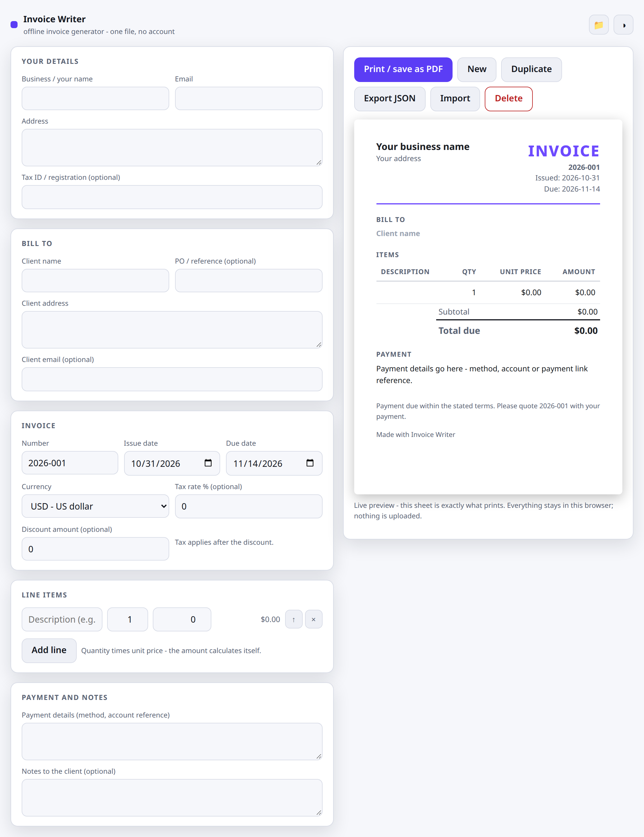
Task: Click the line item quantity field
Action: click(128, 619)
